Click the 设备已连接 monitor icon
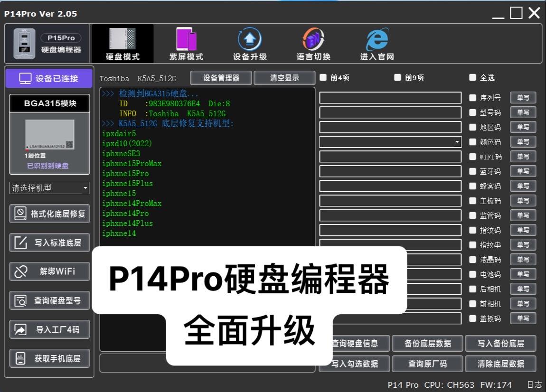Viewport: 546px width, 392px height. (25, 78)
